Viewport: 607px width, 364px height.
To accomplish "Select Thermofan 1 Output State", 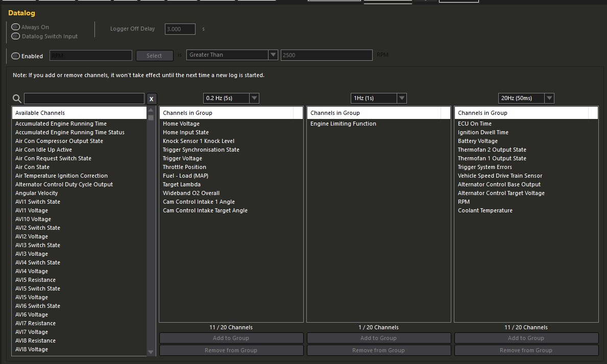I will 492,158.
